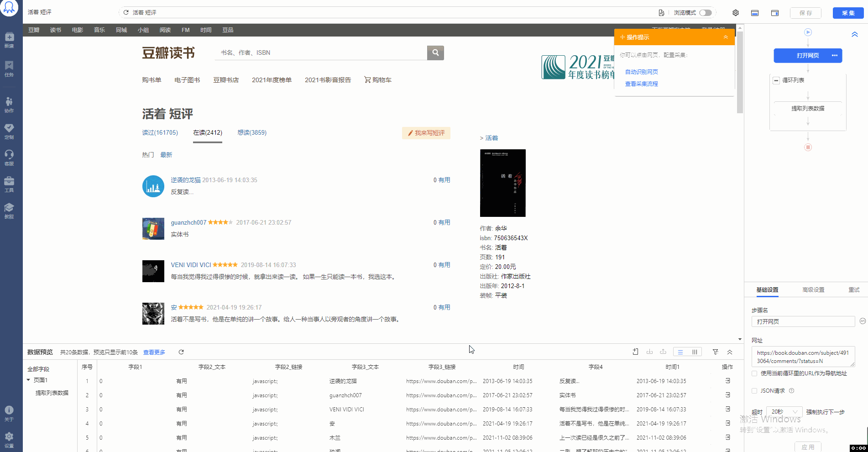Click the page edit icon beside 浏览模式

coord(661,13)
